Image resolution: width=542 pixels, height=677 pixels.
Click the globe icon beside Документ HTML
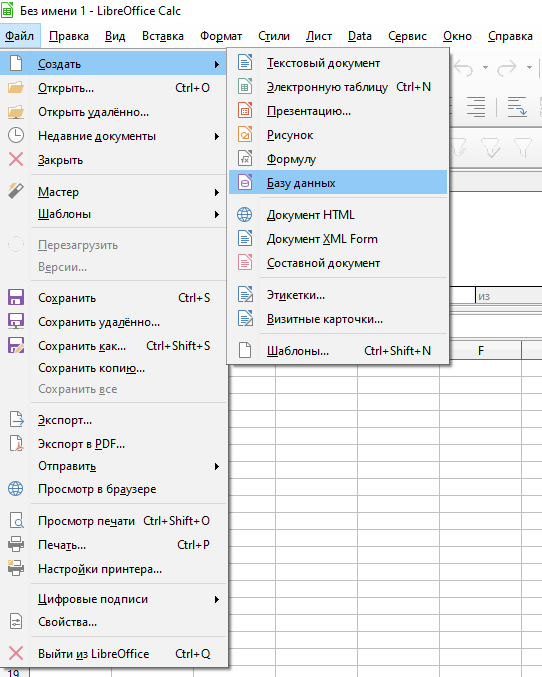click(x=245, y=215)
